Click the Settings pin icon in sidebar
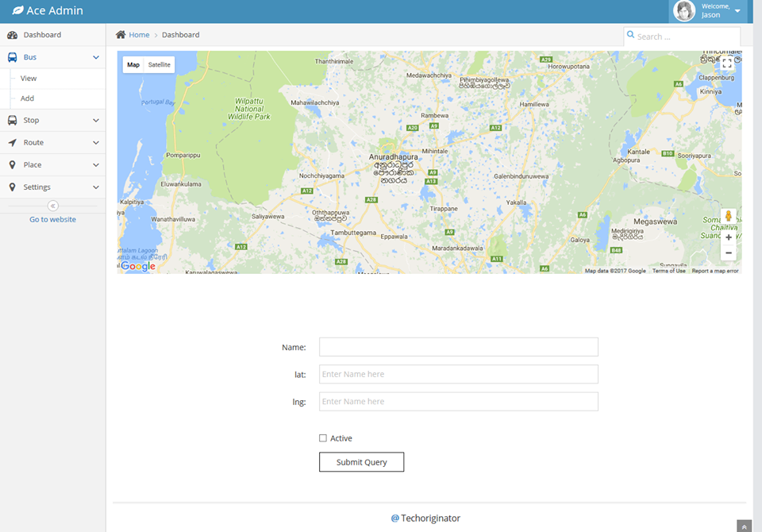The width and height of the screenshot is (762, 532). click(12, 187)
